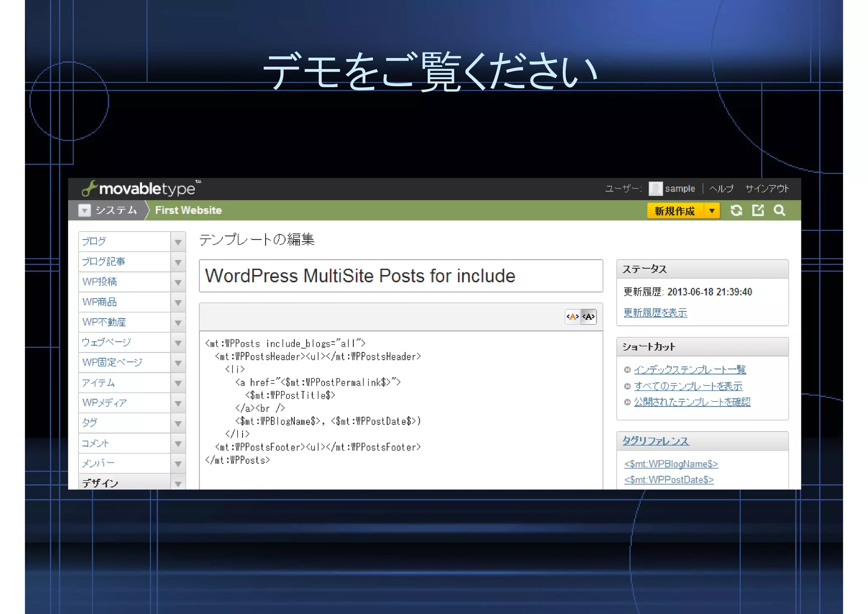
Task: Select plain text A editor icon
Action: coord(588,316)
